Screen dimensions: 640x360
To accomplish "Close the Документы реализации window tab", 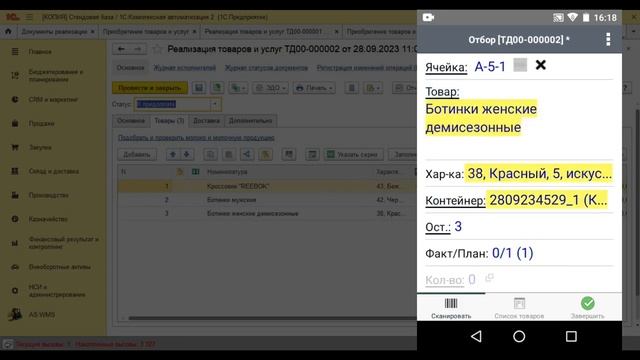I will coord(93,31).
